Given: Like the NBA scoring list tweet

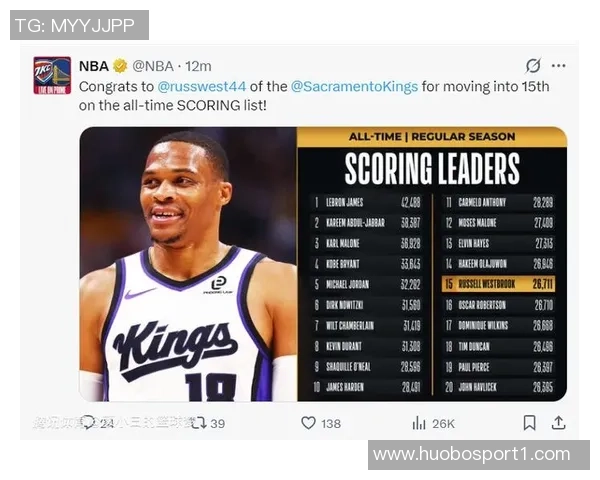Looking at the screenshot, I should coord(309,423).
